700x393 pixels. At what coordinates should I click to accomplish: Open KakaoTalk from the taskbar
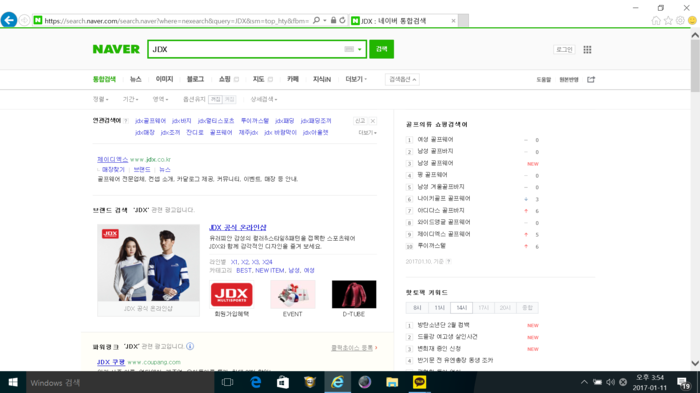point(419,382)
